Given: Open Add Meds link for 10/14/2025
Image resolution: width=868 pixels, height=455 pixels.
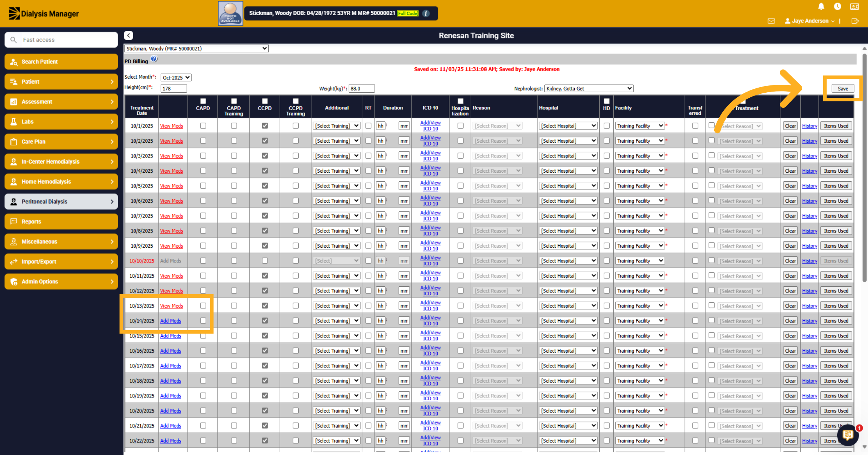Looking at the screenshot, I should point(170,321).
